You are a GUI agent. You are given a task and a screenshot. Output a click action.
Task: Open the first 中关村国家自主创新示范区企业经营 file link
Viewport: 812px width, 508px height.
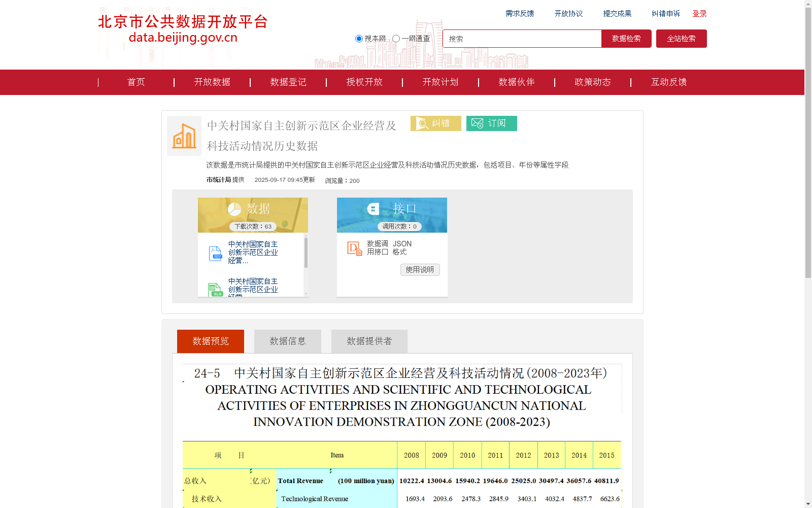click(x=253, y=252)
